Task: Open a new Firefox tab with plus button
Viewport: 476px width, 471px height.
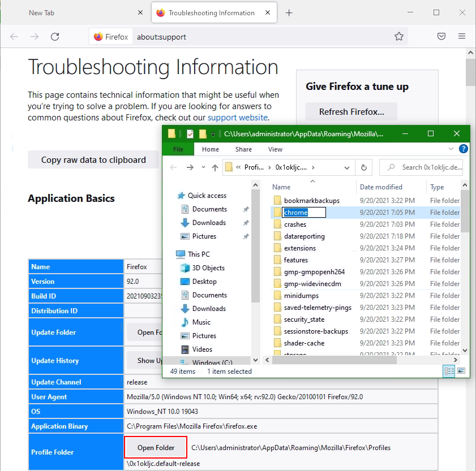Action: coord(289,13)
